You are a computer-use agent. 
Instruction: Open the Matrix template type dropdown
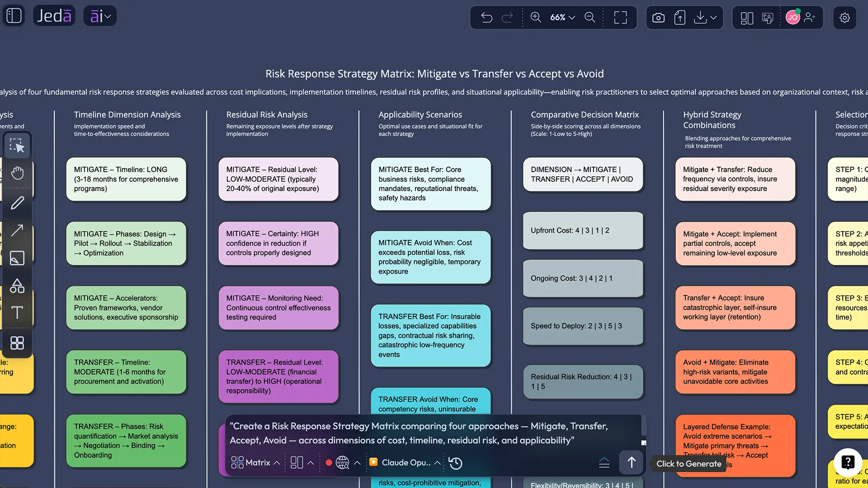255,463
